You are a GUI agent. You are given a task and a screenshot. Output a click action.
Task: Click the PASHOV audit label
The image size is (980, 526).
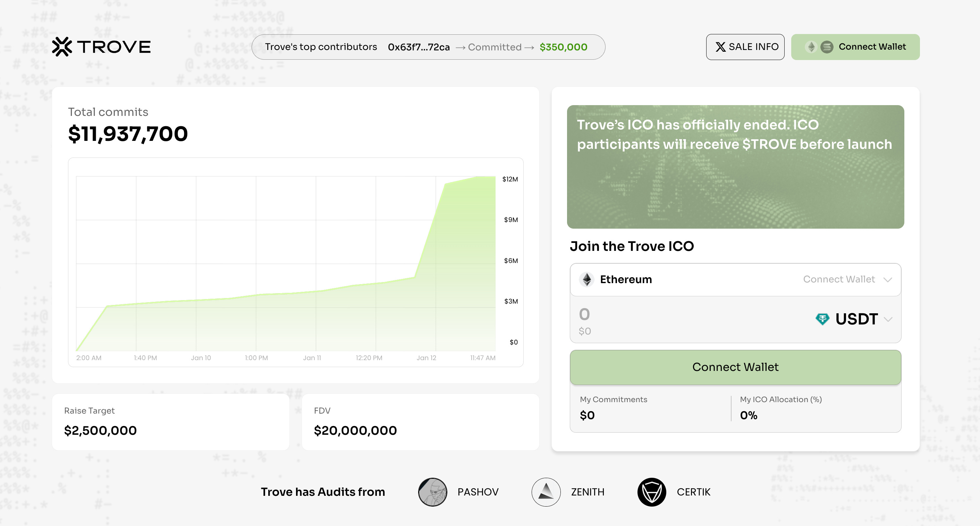pyautogui.click(x=478, y=492)
